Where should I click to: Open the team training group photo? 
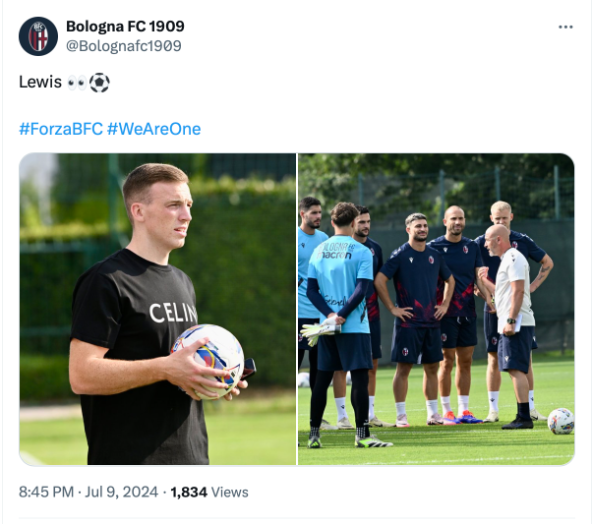pyautogui.click(x=436, y=309)
